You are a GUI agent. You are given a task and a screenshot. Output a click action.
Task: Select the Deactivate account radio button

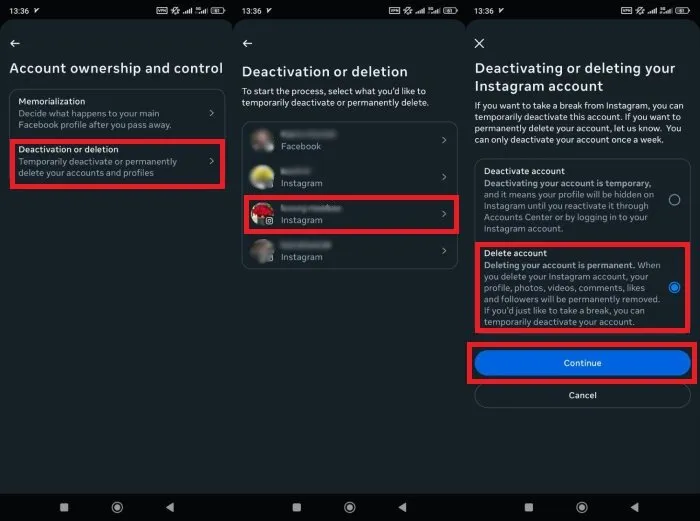674,199
